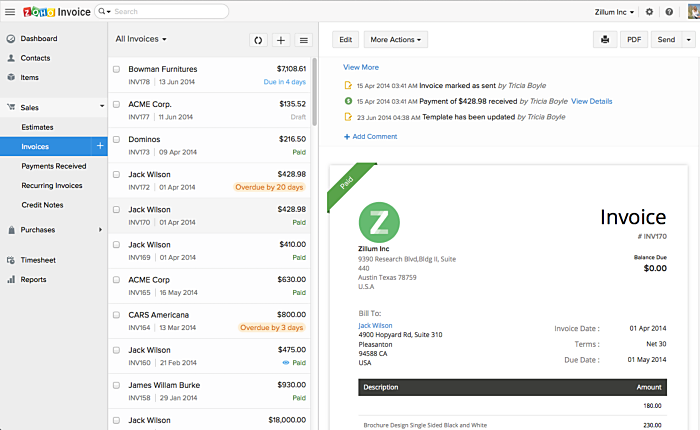Open Dashboard from sidebar
700x430 pixels.
pos(39,39)
